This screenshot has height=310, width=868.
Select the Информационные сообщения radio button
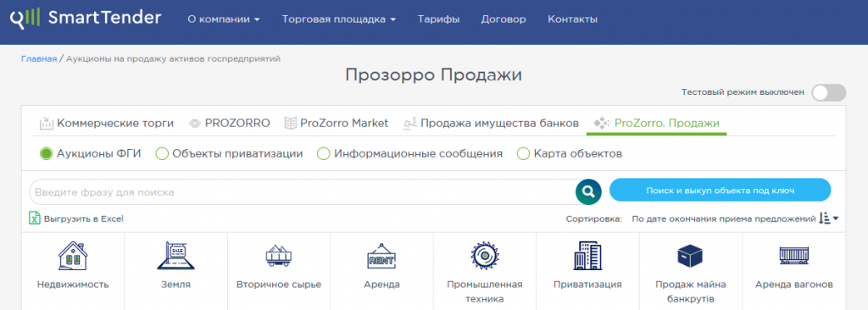point(323,154)
